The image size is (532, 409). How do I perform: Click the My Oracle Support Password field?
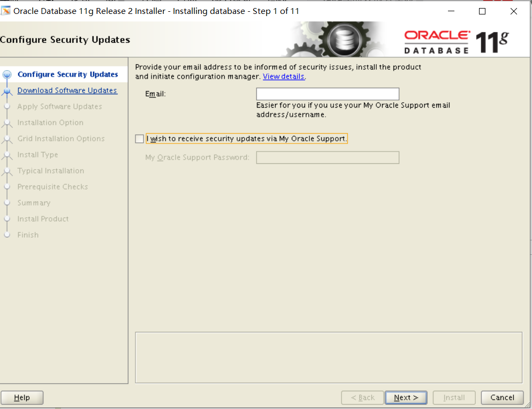tap(328, 157)
